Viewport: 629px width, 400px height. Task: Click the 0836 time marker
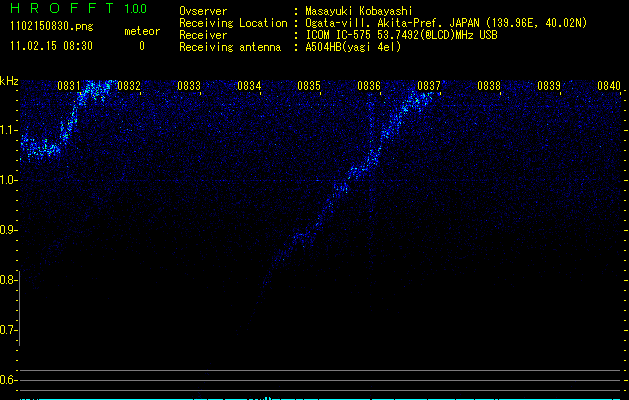(369, 86)
